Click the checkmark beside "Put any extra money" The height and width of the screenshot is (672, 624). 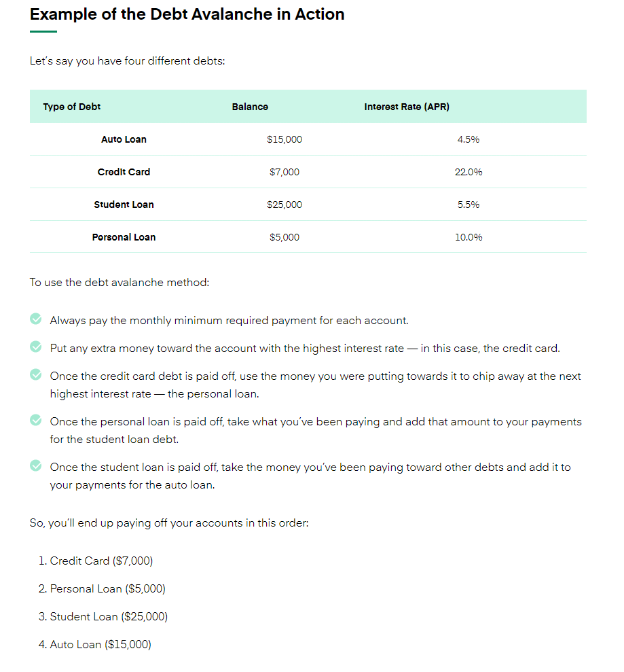pyautogui.click(x=36, y=347)
